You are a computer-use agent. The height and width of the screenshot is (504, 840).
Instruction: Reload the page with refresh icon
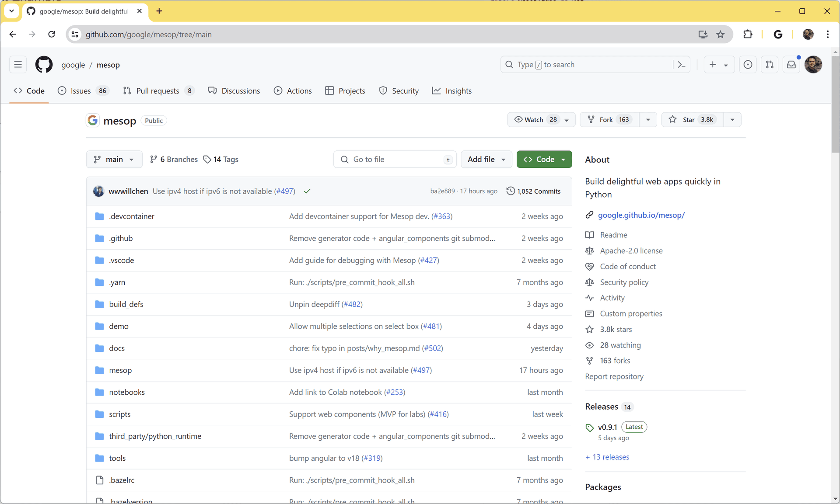(x=52, y=34)
